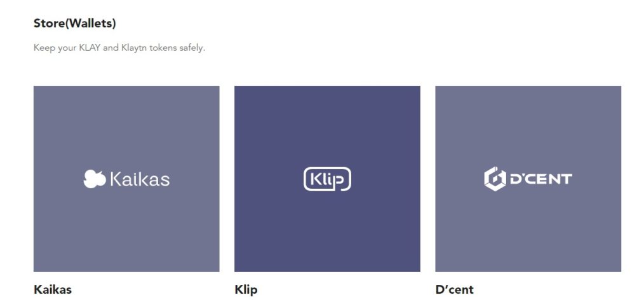This screenshot has height=302, width=644.
Task: Click the words 'Keep your' in the subtitle
Action: tap(54, 48)
